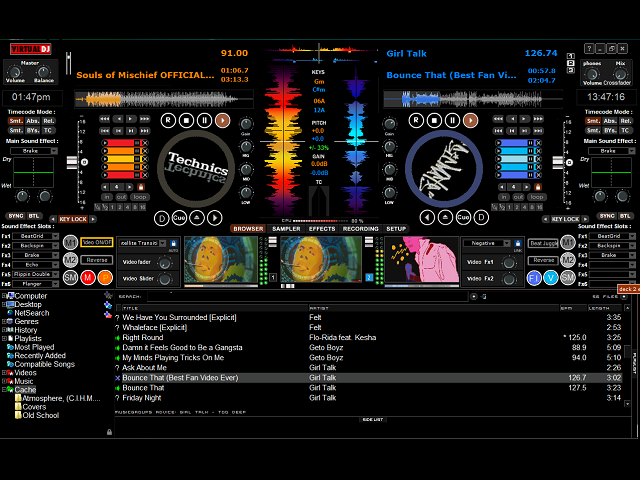Expand the Computer tree node
This screenshot has height=480, width=640.
pos(4,296)
